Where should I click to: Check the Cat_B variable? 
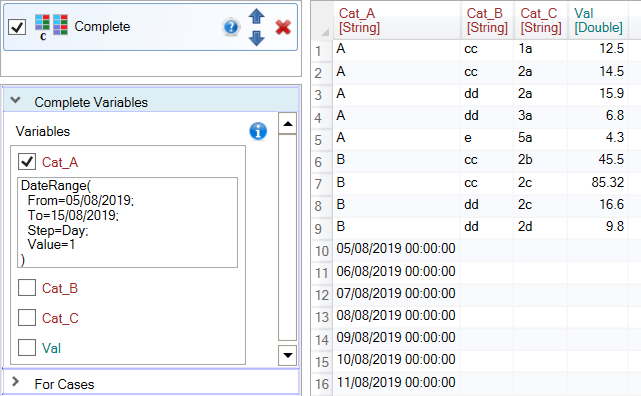(x=27, y=288)
